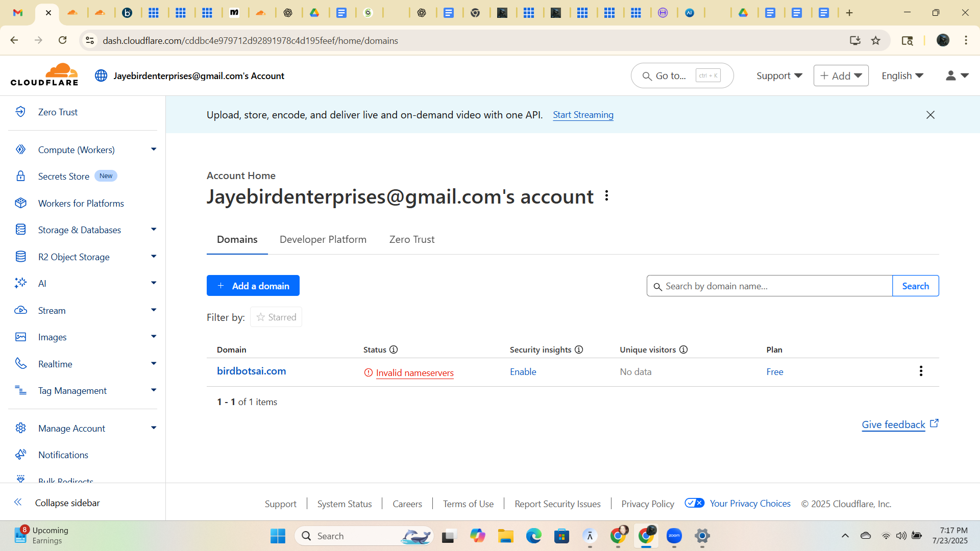Click the Notifications megaphone icon
Viewport: 980px width, 551px height.
tap(20, 455)
